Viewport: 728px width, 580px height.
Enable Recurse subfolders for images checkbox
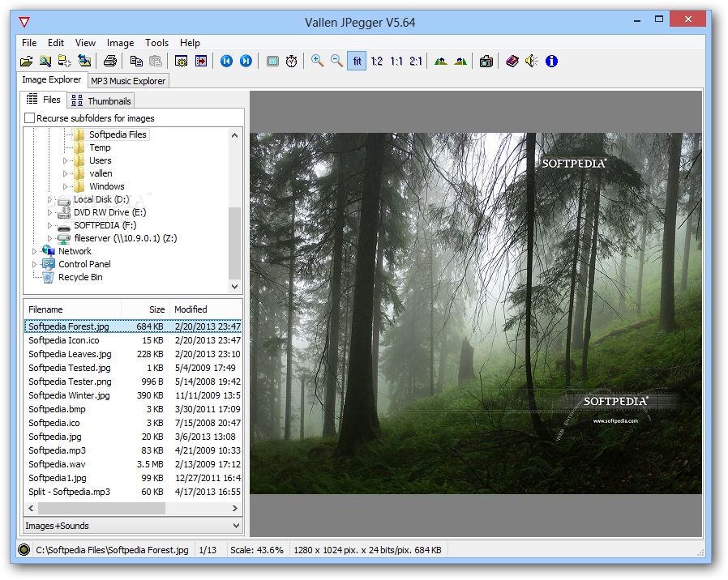tap(30, 118)
